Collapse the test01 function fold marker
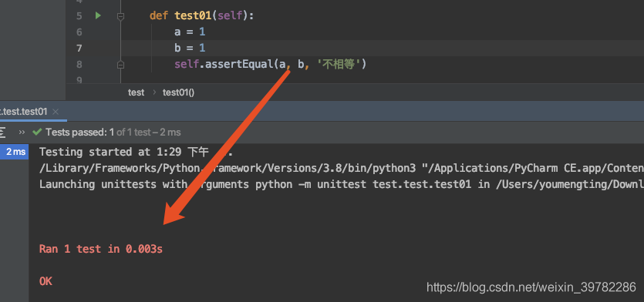Image resolution: width=644 pixels, height=302 pixels. [120, 16]
